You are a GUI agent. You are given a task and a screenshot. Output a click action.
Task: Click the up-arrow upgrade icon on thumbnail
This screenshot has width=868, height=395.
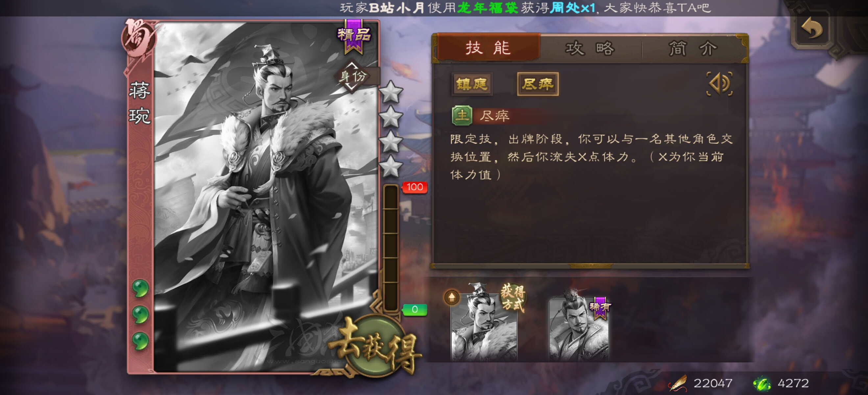tap(451, 298)
